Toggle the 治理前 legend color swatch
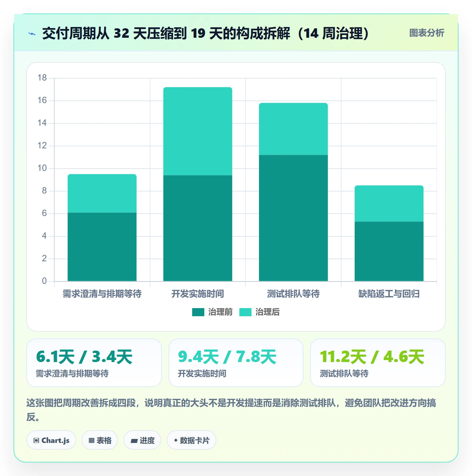Screen dimensions: 472x476 [x=198, y=312]
